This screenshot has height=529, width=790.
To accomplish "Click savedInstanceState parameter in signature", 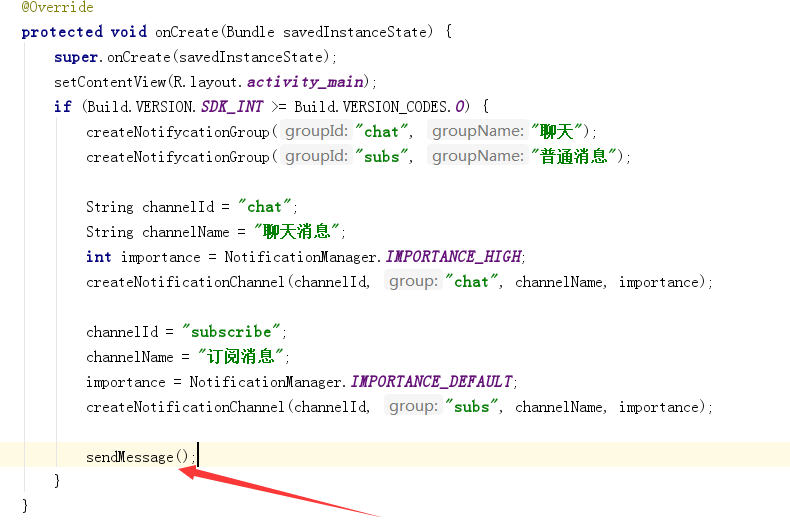I will (355, 32).
